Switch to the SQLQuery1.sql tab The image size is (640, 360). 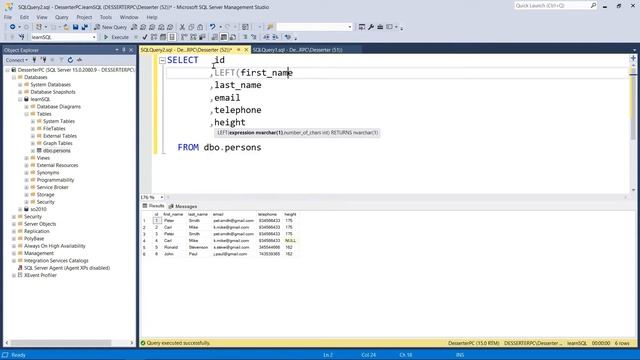pyautogui.click(x=297, y=50)
